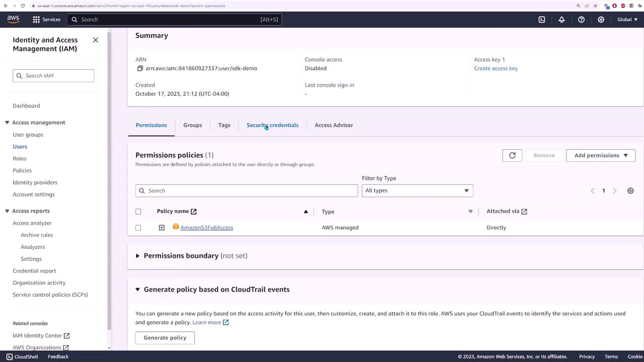This screenshot has width=644, height=362.
Task: Select all policies with header checkbox
Action: (138, 212)
